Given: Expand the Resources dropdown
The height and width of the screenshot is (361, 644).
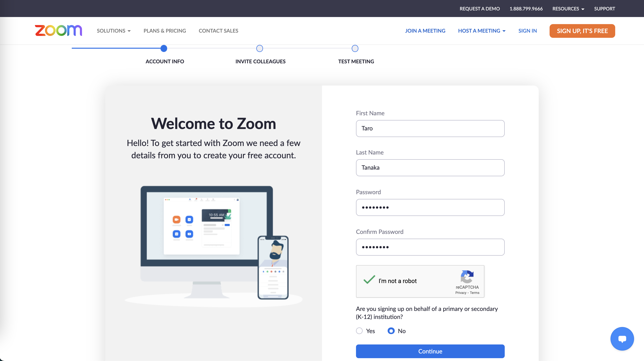Looking at the screenshot, I should pyautogui.click(x=568, y=9).
